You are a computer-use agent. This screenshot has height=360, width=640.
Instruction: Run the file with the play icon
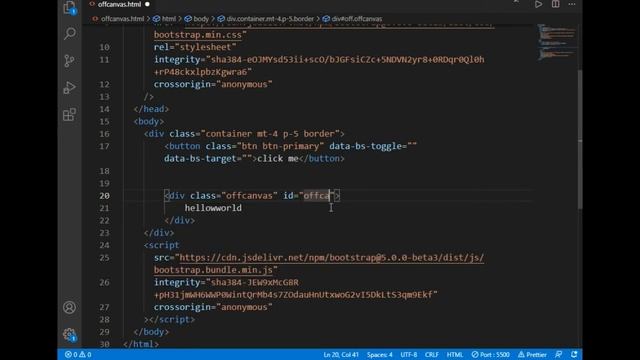(538, 4)
